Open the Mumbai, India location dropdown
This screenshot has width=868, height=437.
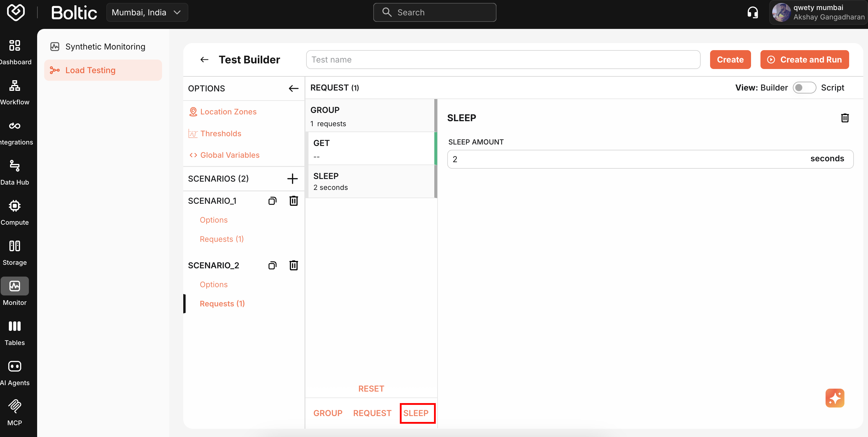(x=146, y=12)
